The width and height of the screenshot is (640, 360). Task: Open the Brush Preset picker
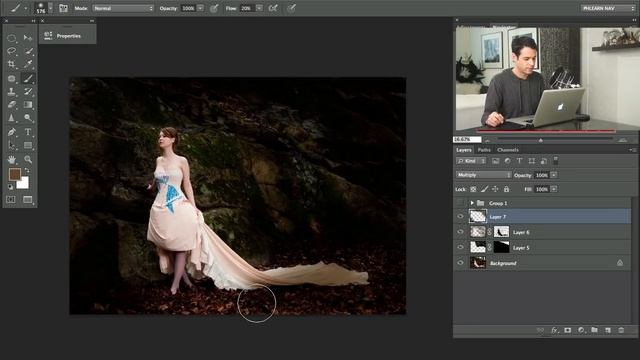tap(50, 8)
